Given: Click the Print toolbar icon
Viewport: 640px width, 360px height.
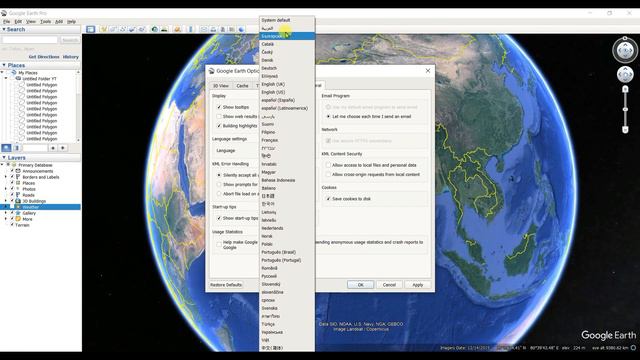Looking at the screenshot, I should click(213, 29).
